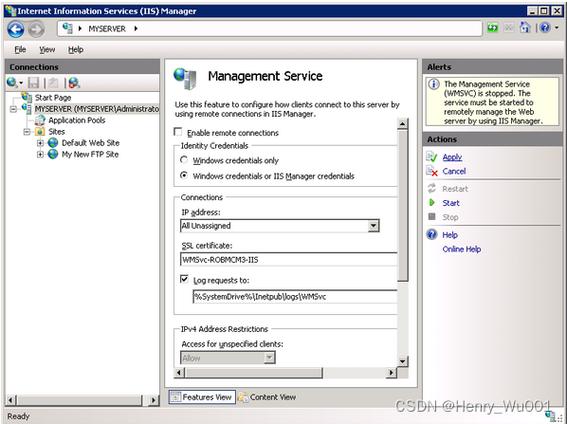Click Save icon in Connections toolbar
Viewport: 567px width, 424px height.
[33, 83]
